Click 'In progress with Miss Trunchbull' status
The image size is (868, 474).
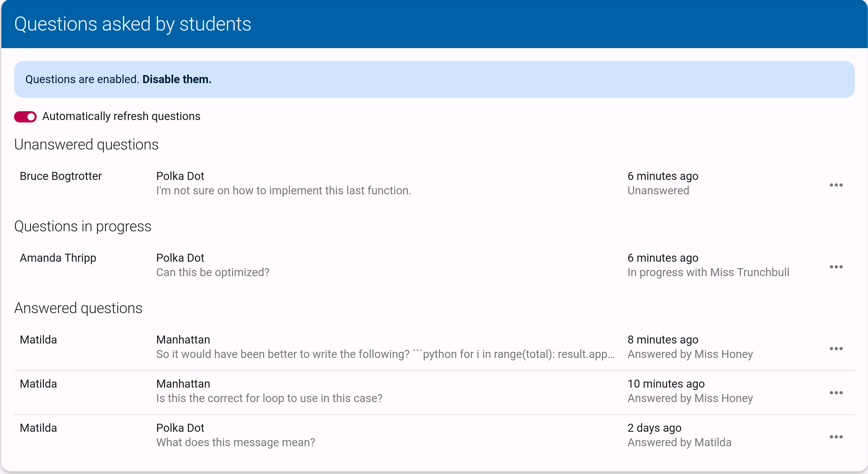pos(708,272)
